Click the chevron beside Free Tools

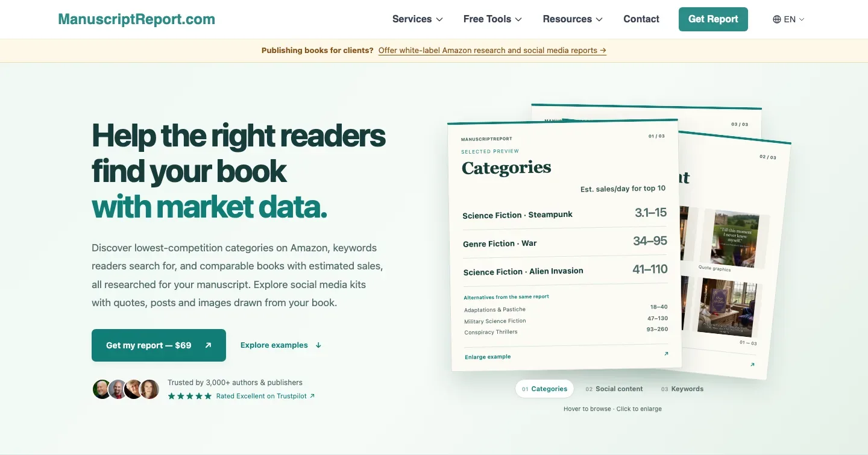coord(518,19)
